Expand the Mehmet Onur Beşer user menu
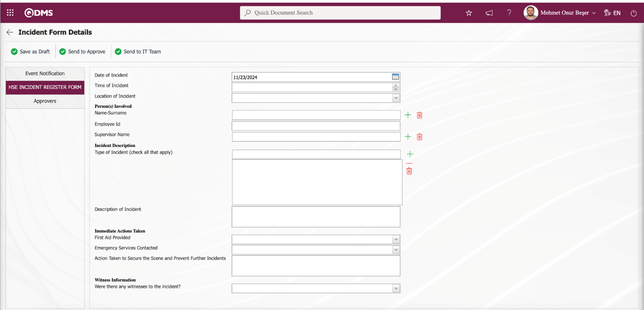Viewport: 644px width, 310px height. (568, 13)
